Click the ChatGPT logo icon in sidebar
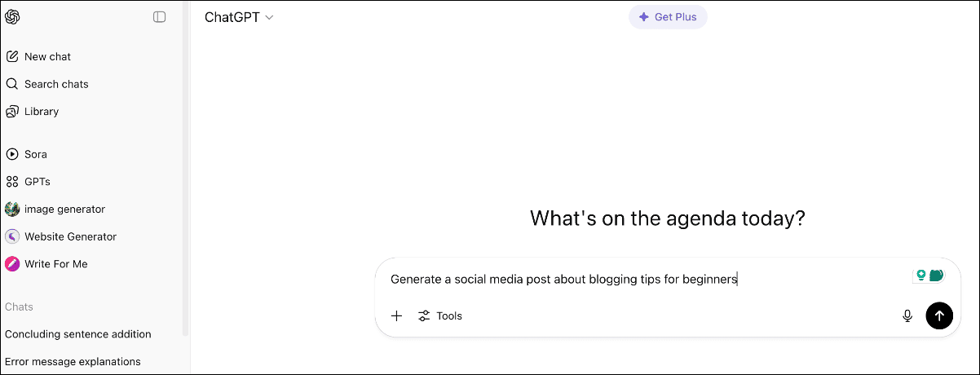980x375 pixels. (x=12, y=17)
